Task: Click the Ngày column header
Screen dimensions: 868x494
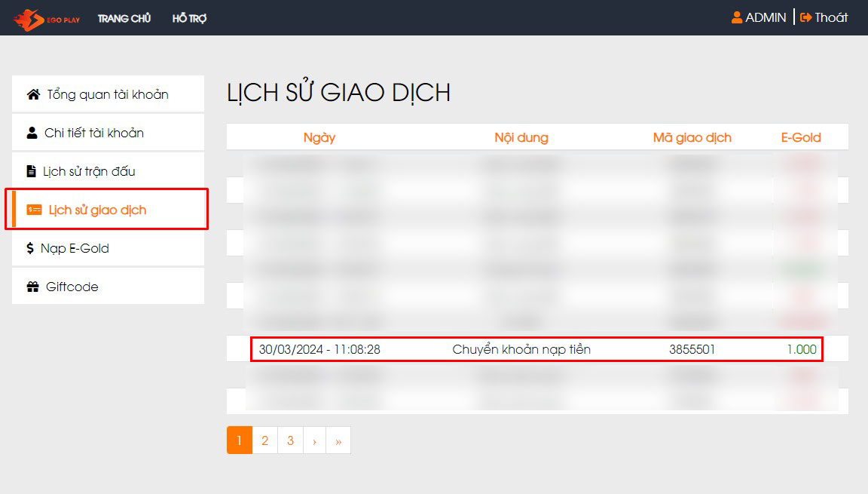Action: click(x=319, y=137)
